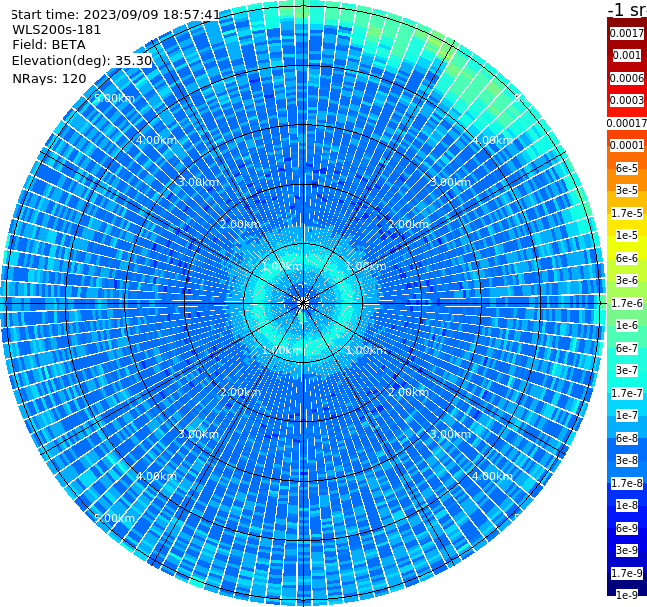Click the lidar origin at the plot center

[303, 303]
